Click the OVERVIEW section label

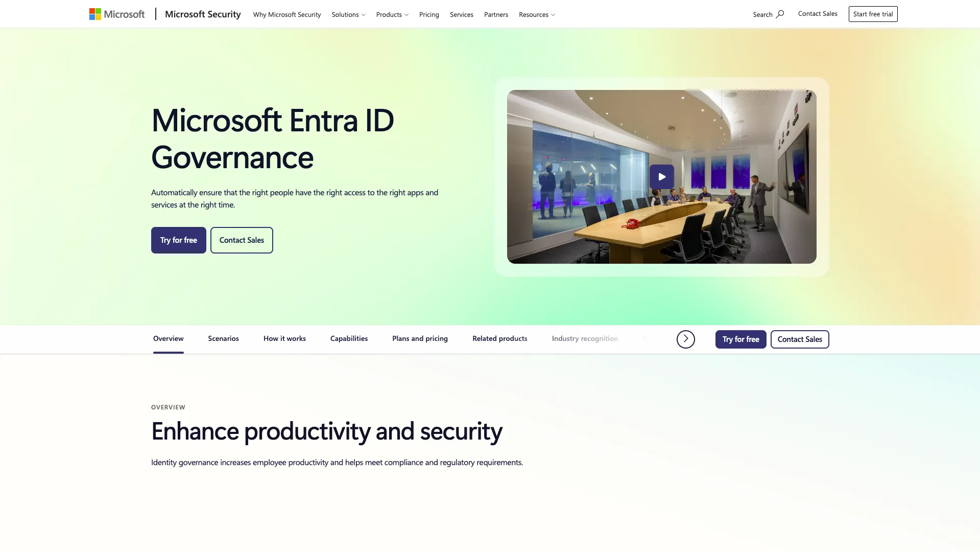[168, 407]
